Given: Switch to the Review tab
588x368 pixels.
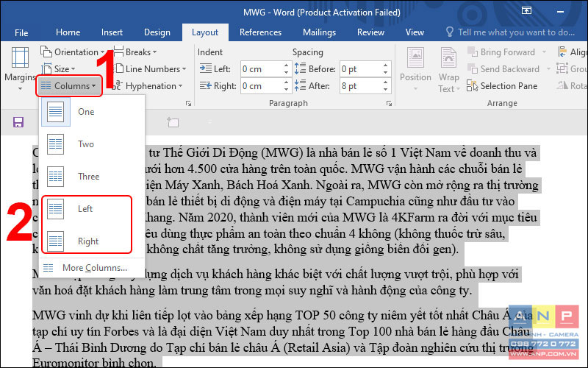Looking at the screenshot, I should [370, 32].
